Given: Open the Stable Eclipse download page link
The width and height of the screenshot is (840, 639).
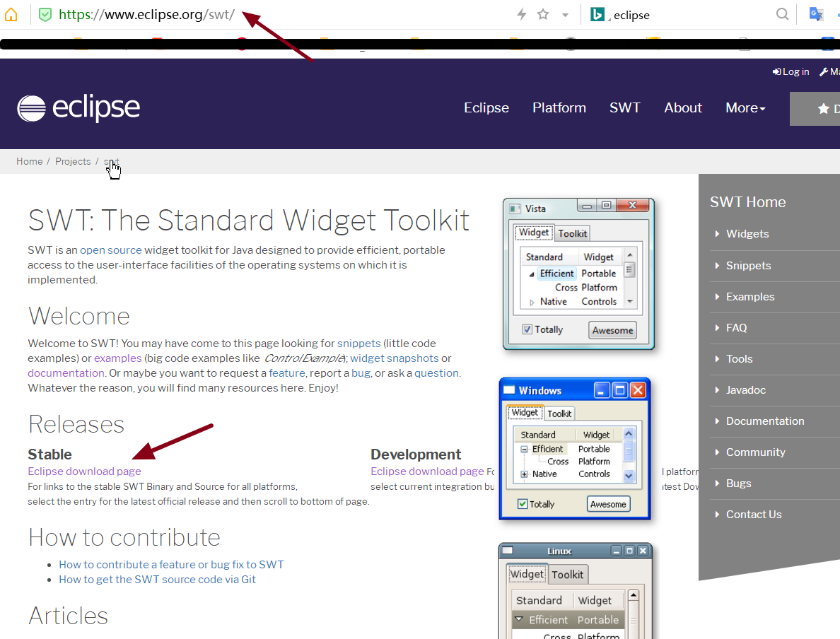Looking at the screenshot, I should pos(85,471).
